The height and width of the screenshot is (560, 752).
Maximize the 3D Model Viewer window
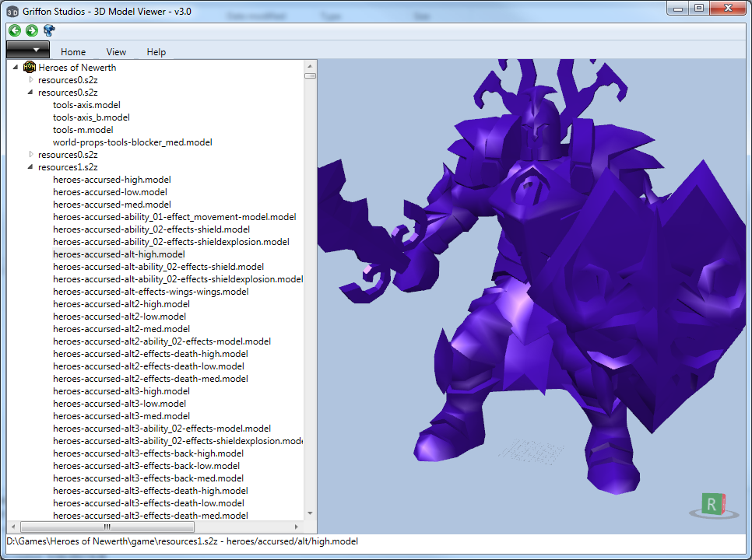point(699,9)
